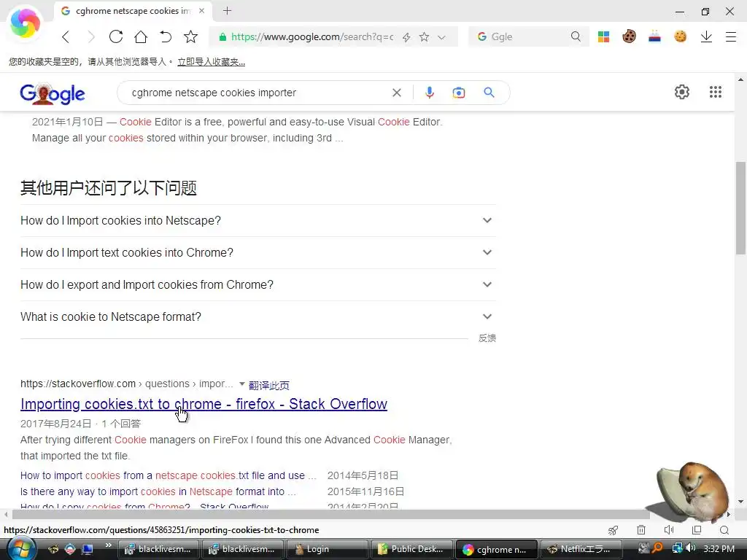The width and height of the screenshot is (747, 560).
Task: Switch to Public Desk... taskbar window
Action: point(411,549)
